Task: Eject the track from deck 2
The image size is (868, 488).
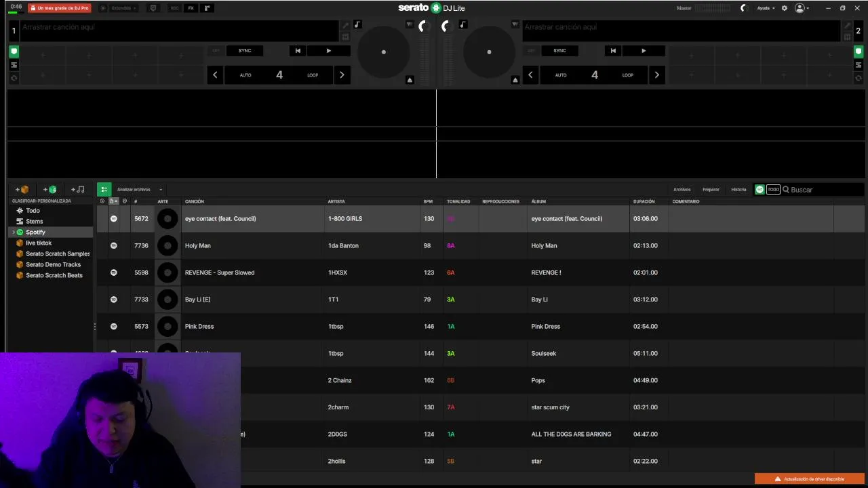Action: pyautogui.click(x=515, y=80)
